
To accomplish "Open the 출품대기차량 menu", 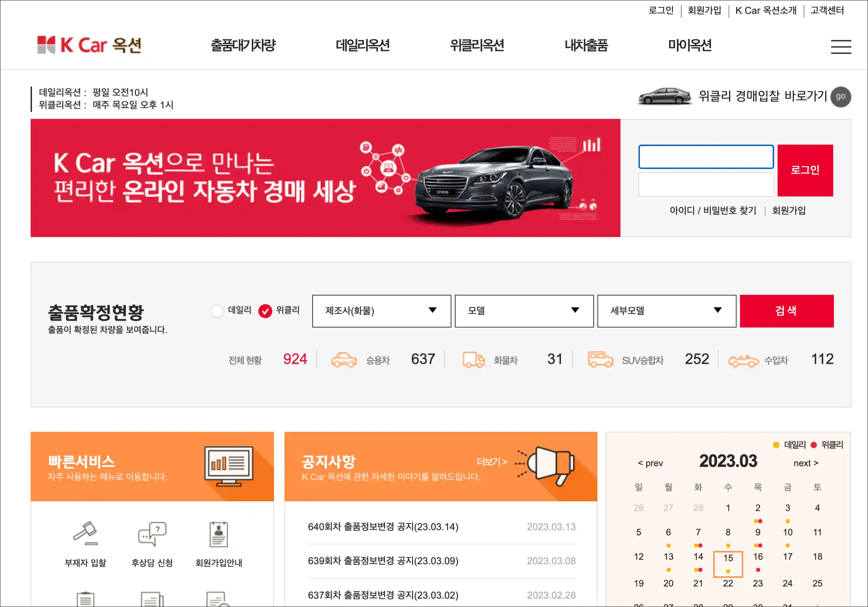I will tap(243, 45).
